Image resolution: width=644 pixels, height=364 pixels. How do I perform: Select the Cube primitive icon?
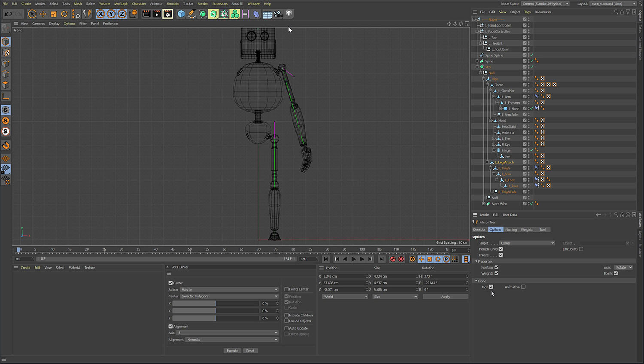pos(181,14)
